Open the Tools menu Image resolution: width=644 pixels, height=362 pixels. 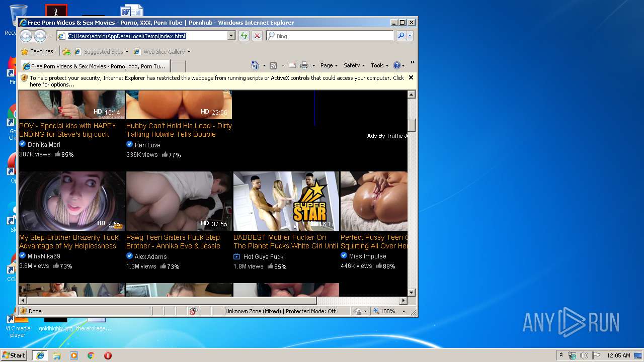(x=379, y=65)
